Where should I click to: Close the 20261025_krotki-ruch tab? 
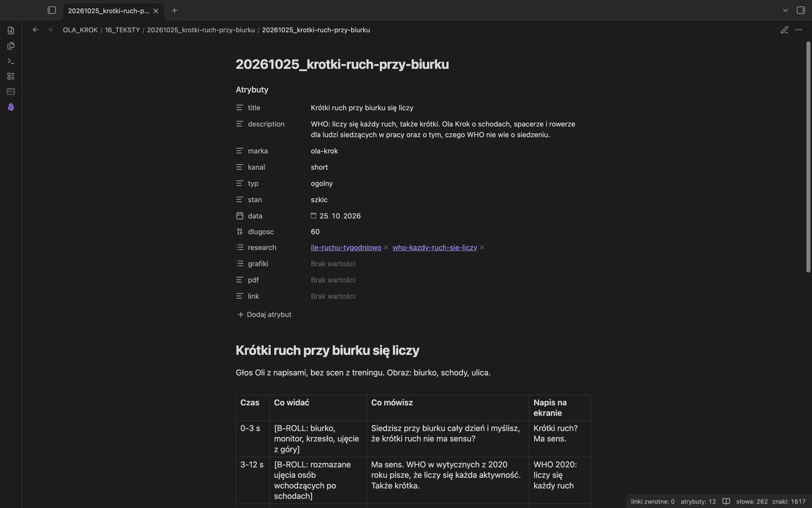tap(156, 11)
